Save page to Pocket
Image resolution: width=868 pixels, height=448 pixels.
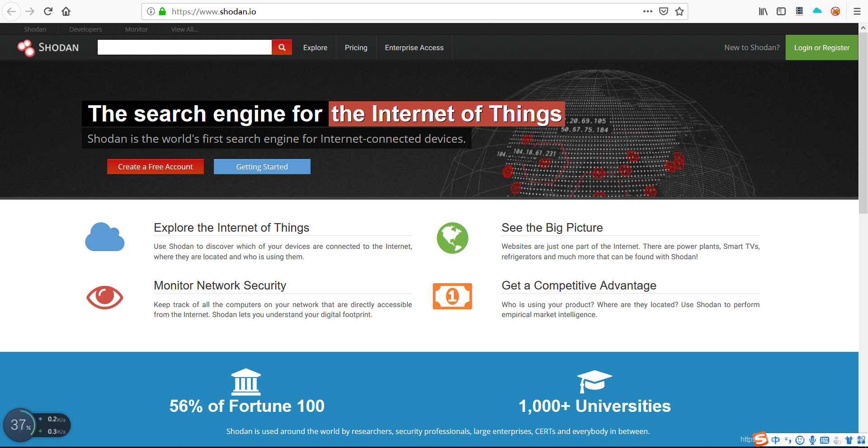click(664, 11)
